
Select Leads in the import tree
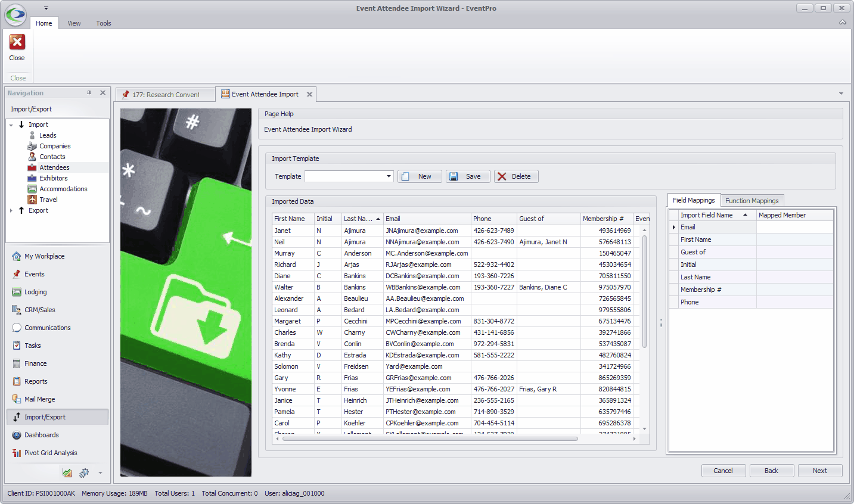coord(48,135)
